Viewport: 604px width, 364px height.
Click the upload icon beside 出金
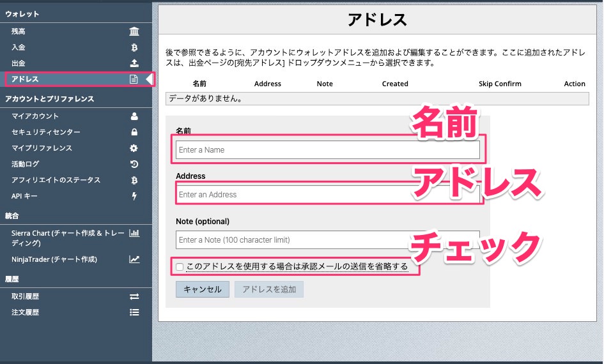pyautogui.click(x=134, y=63)
